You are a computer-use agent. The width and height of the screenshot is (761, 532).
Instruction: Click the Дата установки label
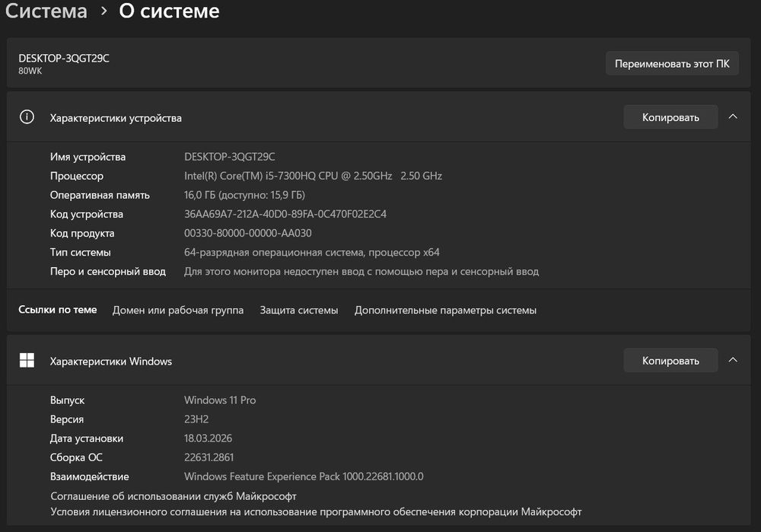87,438
